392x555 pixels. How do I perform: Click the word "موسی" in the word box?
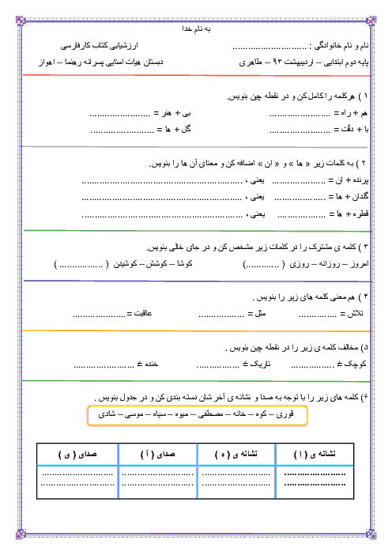coord(134,414)
